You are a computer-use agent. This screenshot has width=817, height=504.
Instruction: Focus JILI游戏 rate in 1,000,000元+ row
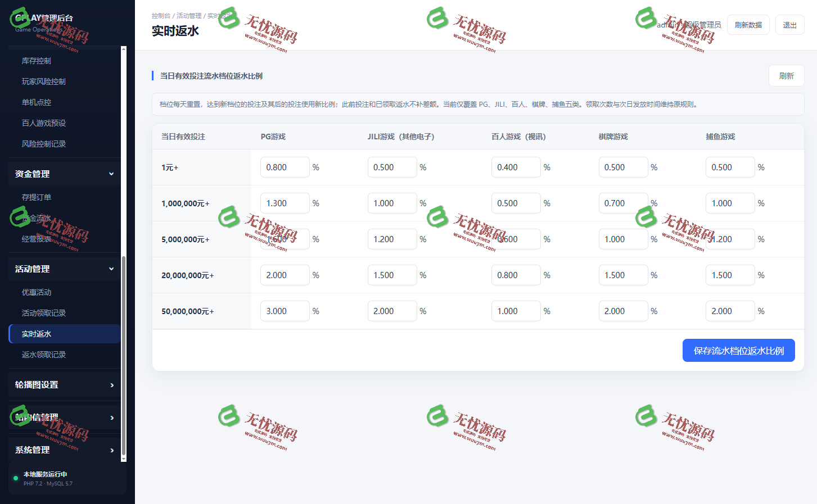pyautogui.click(x=392, y=203)
